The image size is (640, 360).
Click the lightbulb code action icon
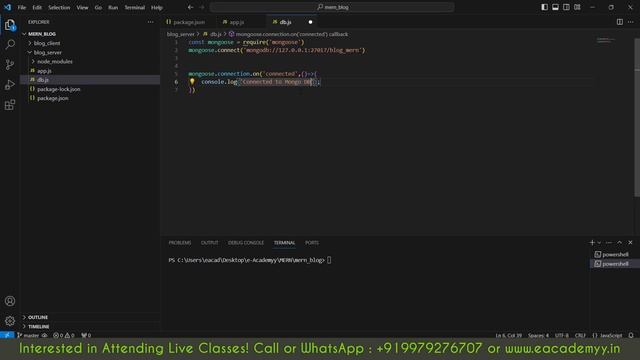click(x=192, y=82)
